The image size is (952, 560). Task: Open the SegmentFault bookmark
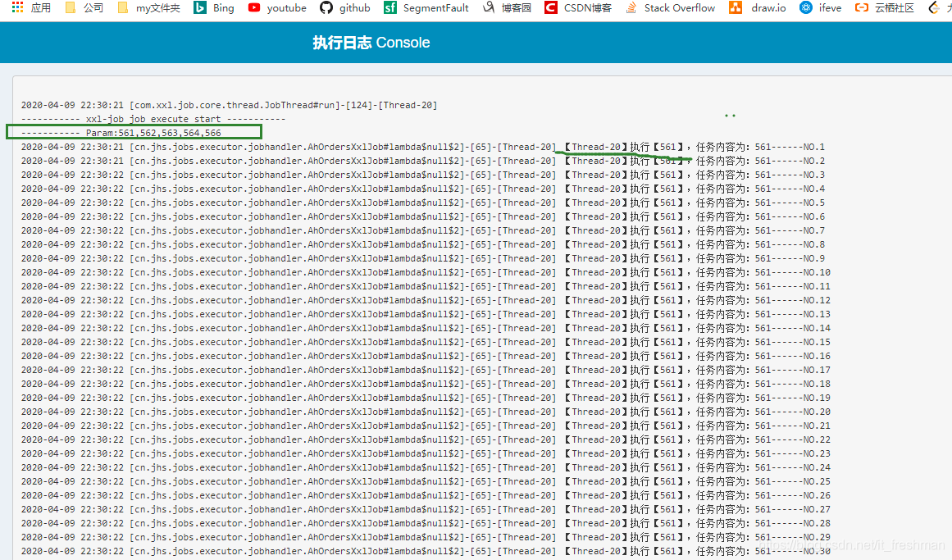tap(426, 8)
